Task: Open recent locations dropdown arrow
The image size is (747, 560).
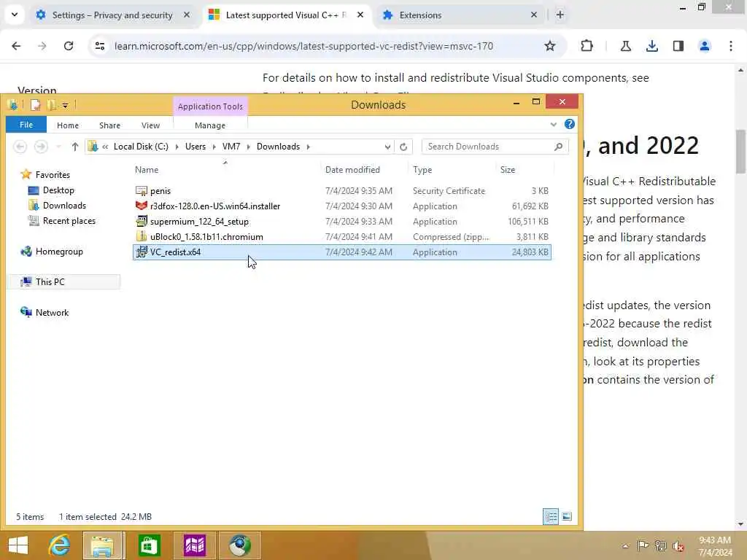Action: (x=58, y=147)
